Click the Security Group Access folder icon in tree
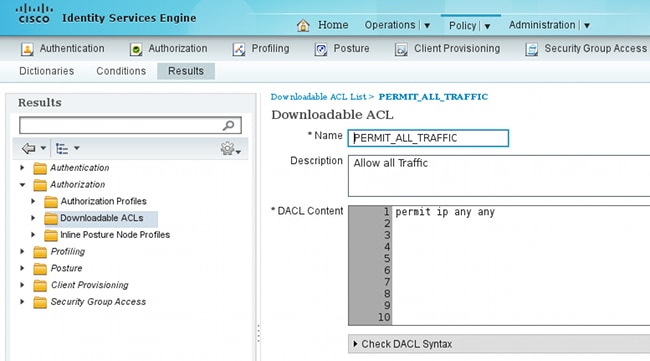The image size is (650, 361). tap(40, 303)
